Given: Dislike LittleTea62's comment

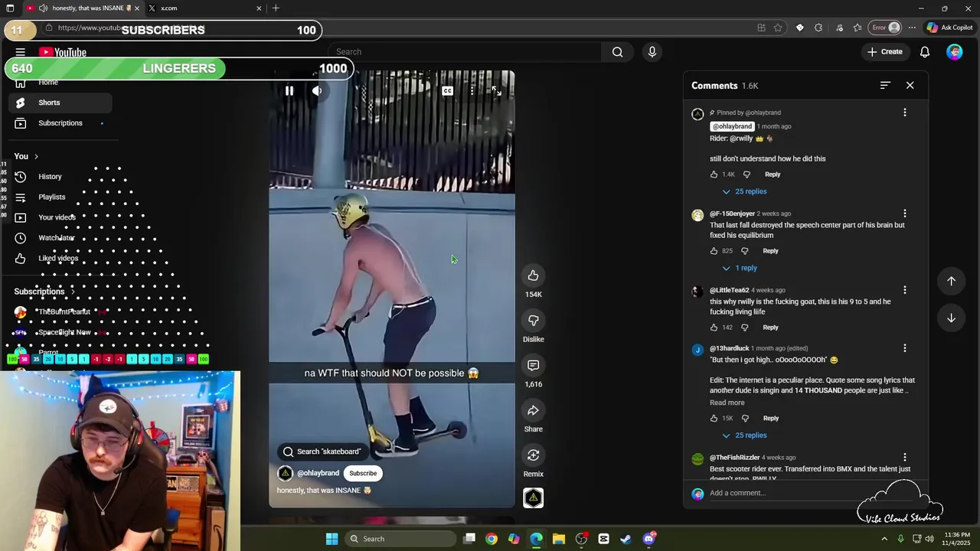Looking at the screenshot, I should (744, 328).
